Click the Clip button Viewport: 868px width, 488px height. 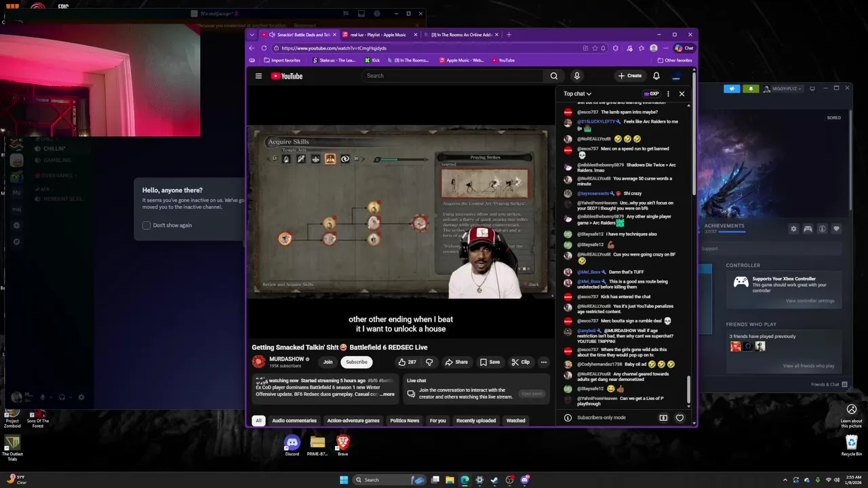click(x=521, y=362)
